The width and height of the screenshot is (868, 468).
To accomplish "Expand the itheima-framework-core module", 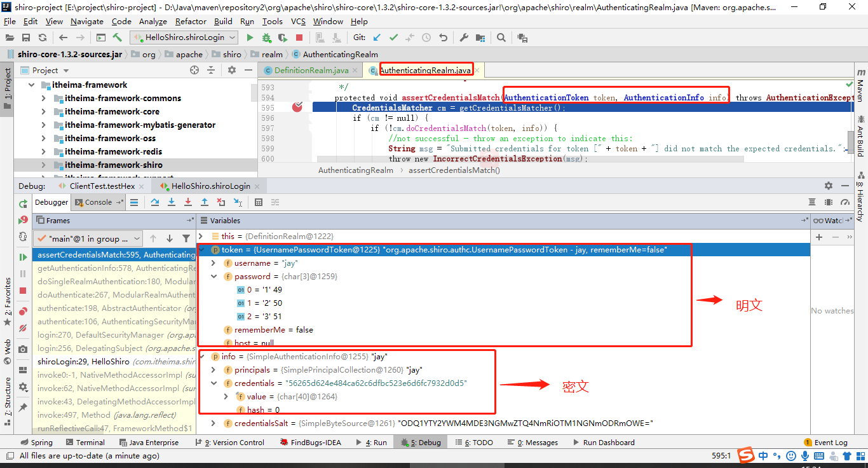I will tap(43, 111).
